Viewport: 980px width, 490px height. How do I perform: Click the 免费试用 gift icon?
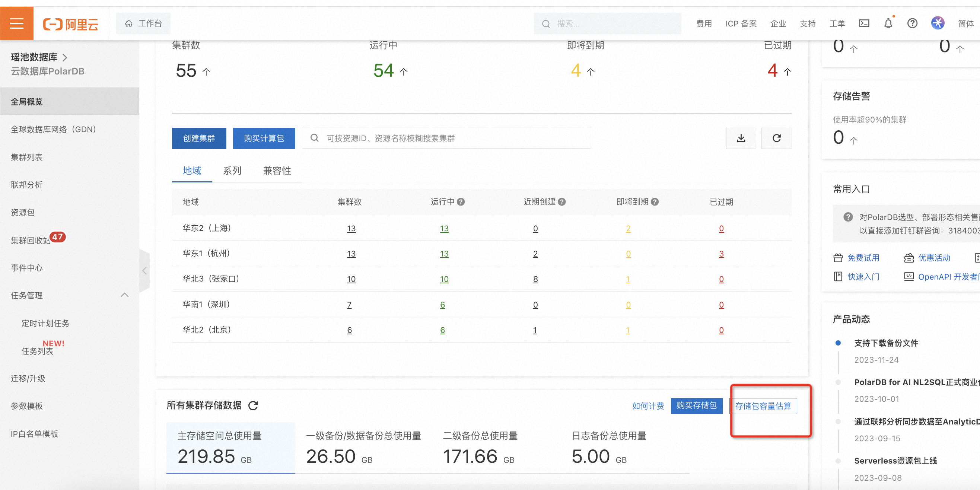(x=838, y=258)
